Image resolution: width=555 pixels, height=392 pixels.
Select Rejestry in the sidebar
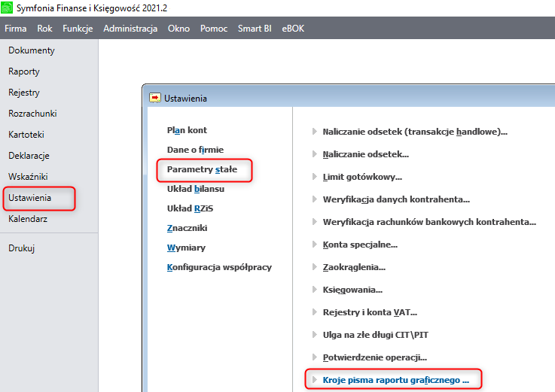click(x=24, y=93)
